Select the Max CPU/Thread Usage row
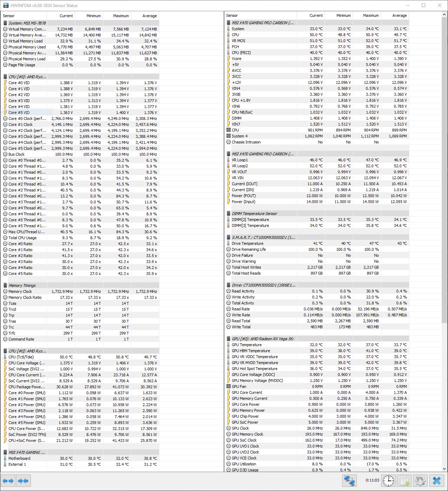448x491 pixels. [x=81, y=232]
